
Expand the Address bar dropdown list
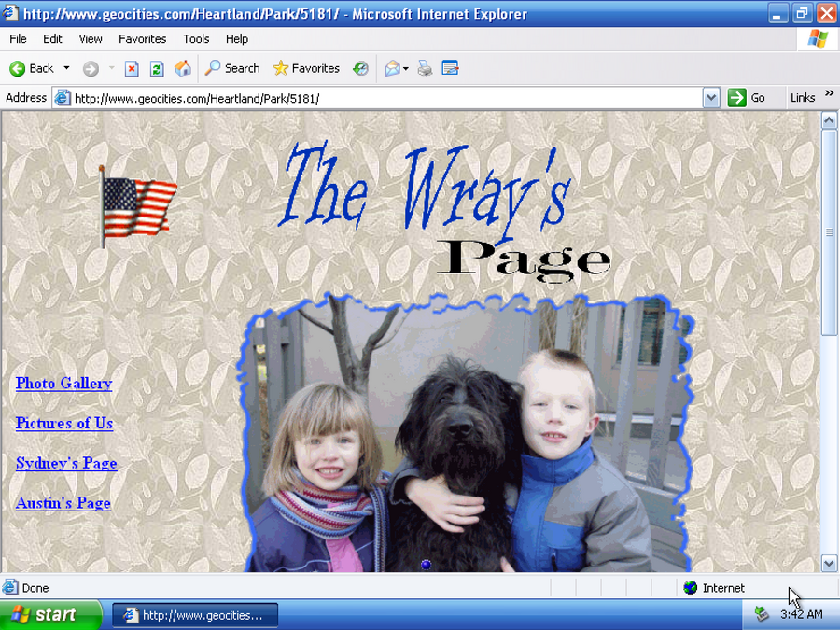click(x=711, y=98)
